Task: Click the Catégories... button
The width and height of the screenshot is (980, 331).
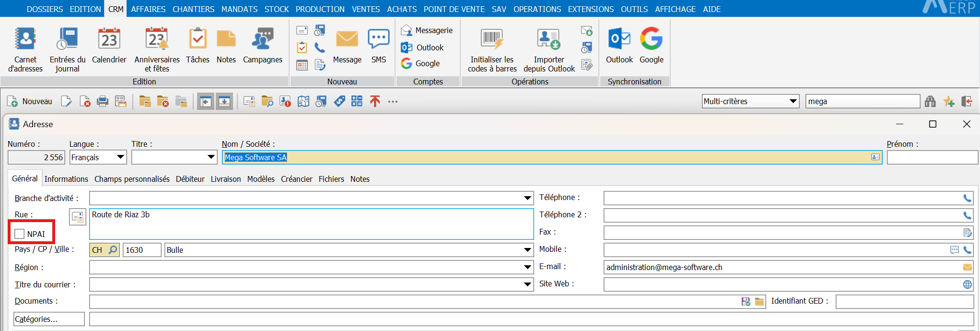Action: click(x=49, y=319)
